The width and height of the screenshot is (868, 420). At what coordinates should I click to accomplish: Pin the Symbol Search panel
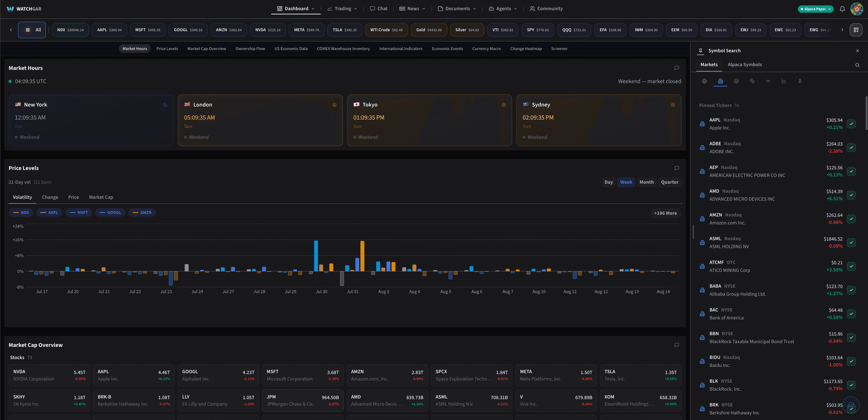coord(701,50)
